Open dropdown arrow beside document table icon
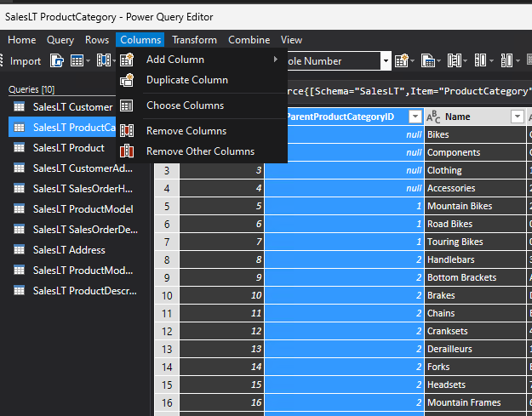Screen dimensions: 532x416 pyautogui.click(x=438, y=61)
